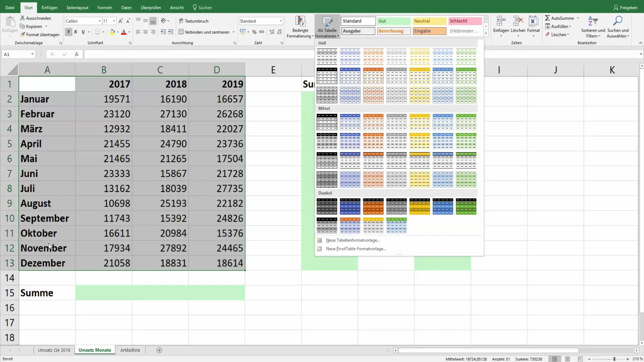Click the Sortieren und Filtern icon
644x362 pixels.
click(593, 21)
